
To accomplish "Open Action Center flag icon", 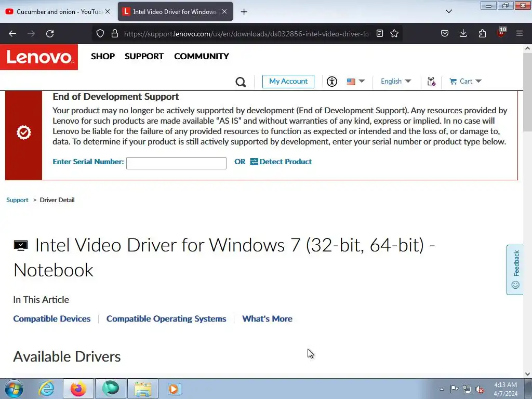I will pos(454,389).
